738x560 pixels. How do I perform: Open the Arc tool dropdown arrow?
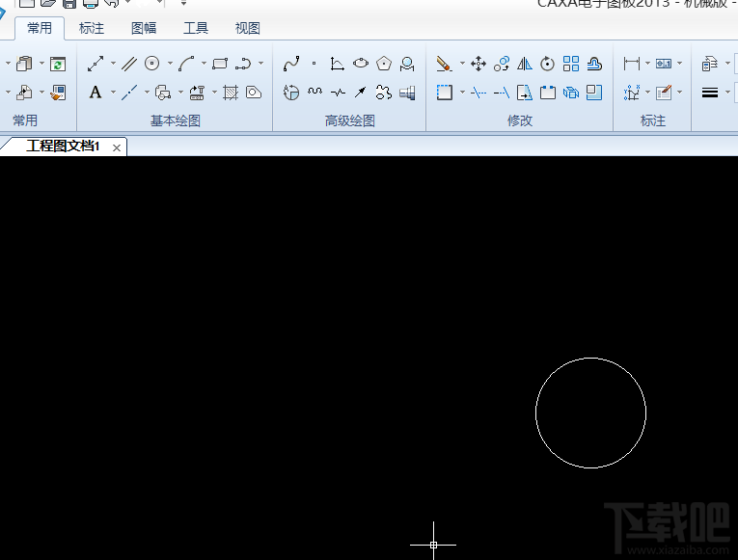(x=204, y=64)
